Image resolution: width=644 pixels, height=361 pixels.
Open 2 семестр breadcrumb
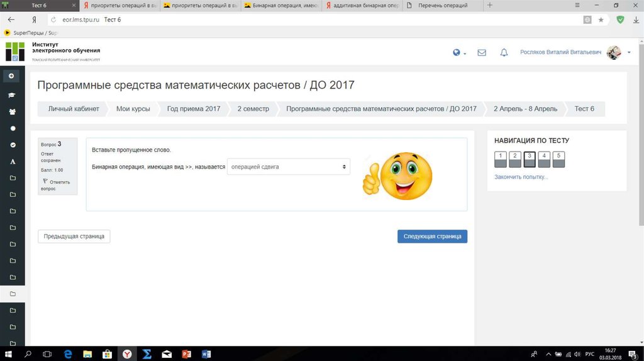253,109
